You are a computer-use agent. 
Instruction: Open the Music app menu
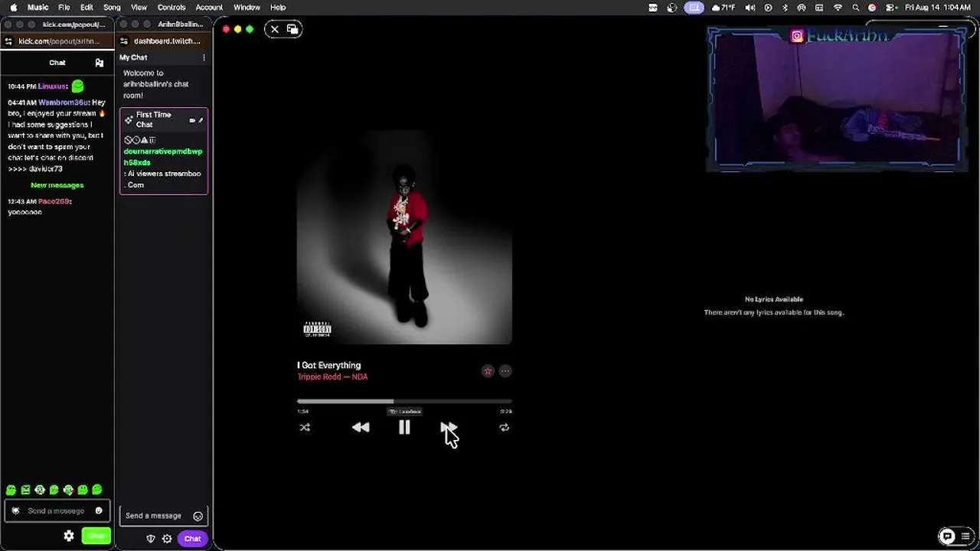[38, 8]
